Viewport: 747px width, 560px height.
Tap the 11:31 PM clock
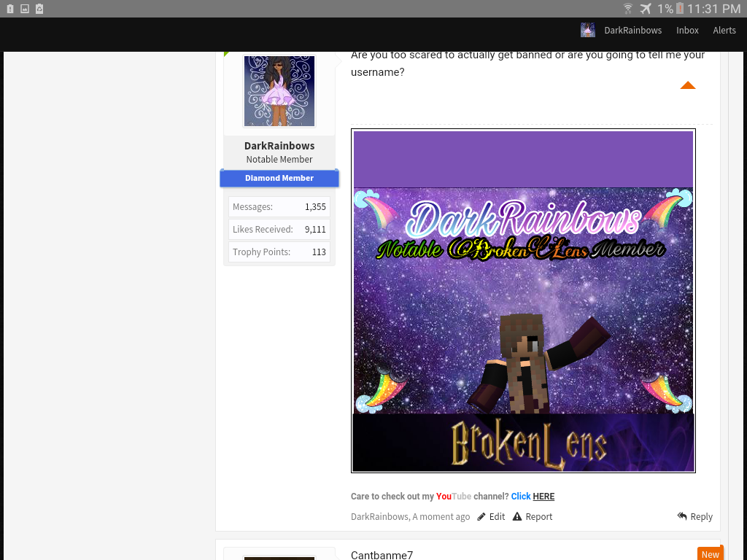point(713,9)
